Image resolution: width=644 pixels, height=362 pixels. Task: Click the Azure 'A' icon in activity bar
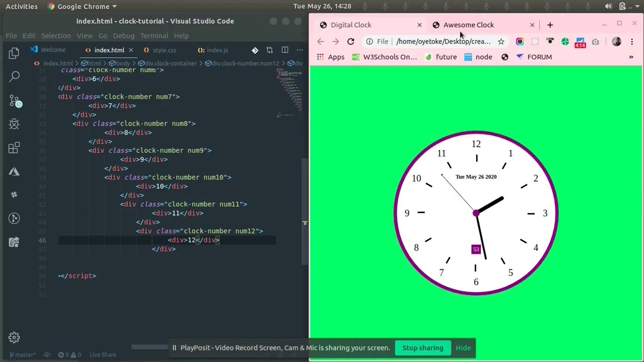coord(14,171)
